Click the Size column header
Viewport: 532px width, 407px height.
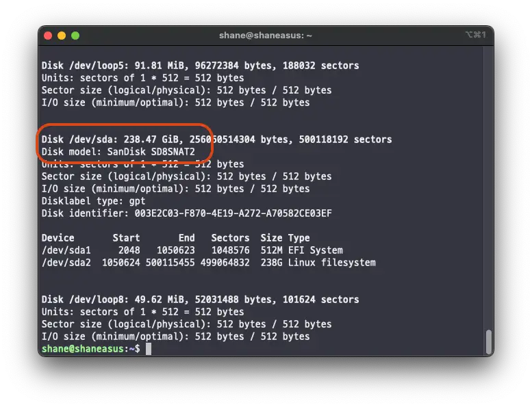click(271, 238)
